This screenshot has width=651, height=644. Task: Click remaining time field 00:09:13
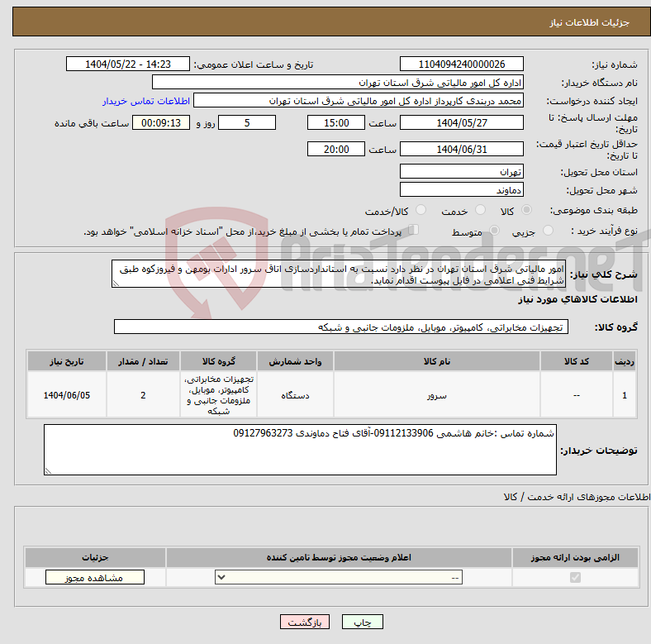[161, 122]
